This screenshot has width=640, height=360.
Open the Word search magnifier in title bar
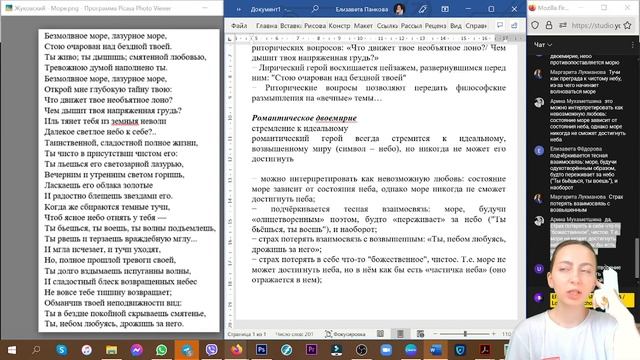click(315, 9)
